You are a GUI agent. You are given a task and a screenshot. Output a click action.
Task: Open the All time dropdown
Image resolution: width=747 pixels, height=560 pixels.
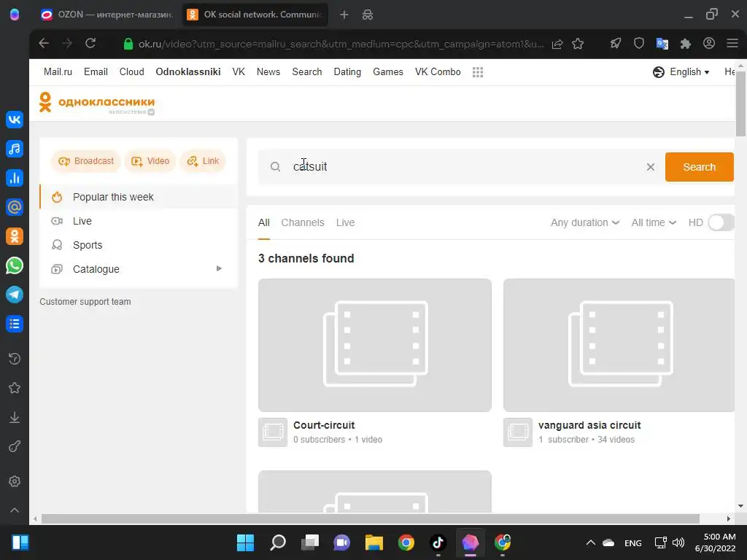(x=654, y=222)
